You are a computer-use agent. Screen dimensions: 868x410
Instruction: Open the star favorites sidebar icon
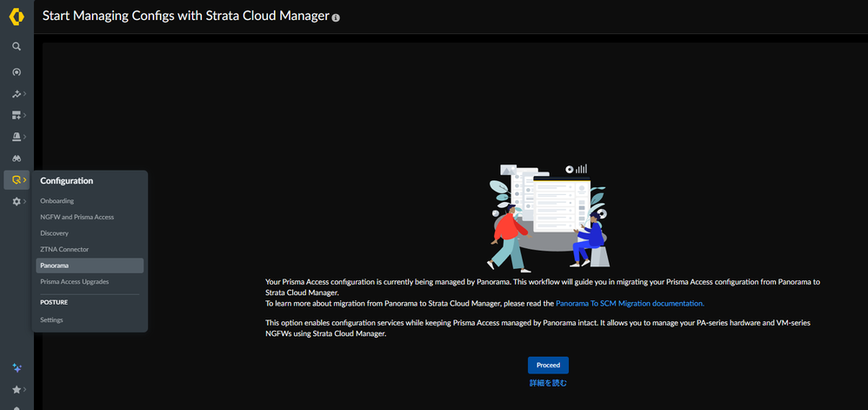click(x=17, y=389)
